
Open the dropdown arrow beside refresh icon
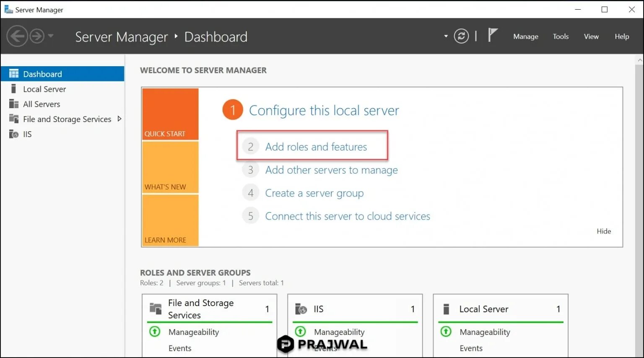[446, 36]
